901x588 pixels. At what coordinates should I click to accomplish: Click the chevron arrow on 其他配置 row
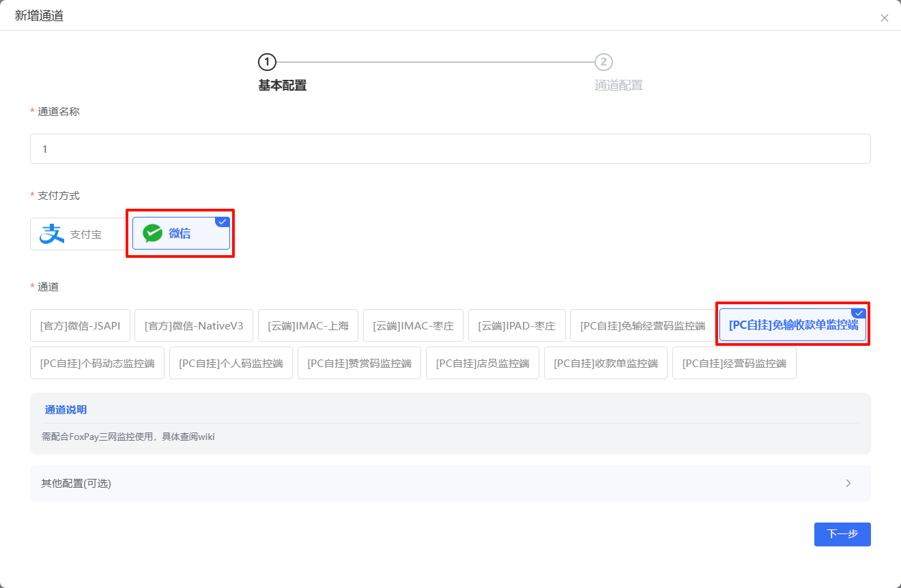coord(848,484)
